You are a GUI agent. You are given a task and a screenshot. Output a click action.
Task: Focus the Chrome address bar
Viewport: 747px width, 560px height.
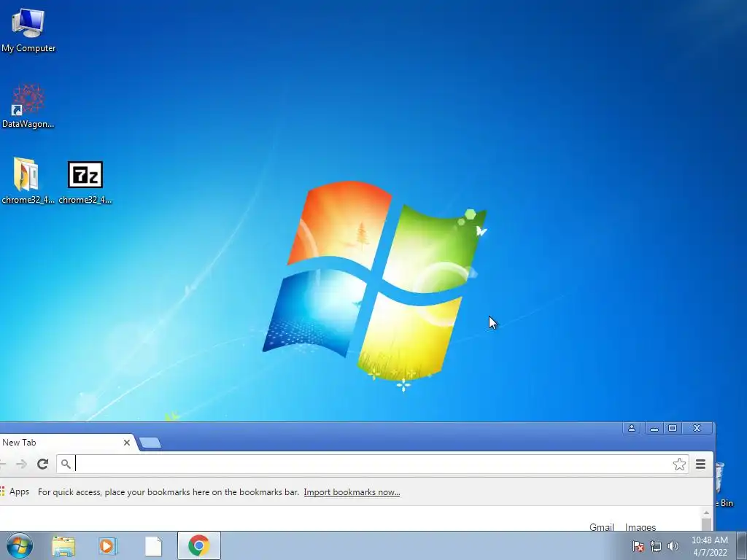(373, 464)
